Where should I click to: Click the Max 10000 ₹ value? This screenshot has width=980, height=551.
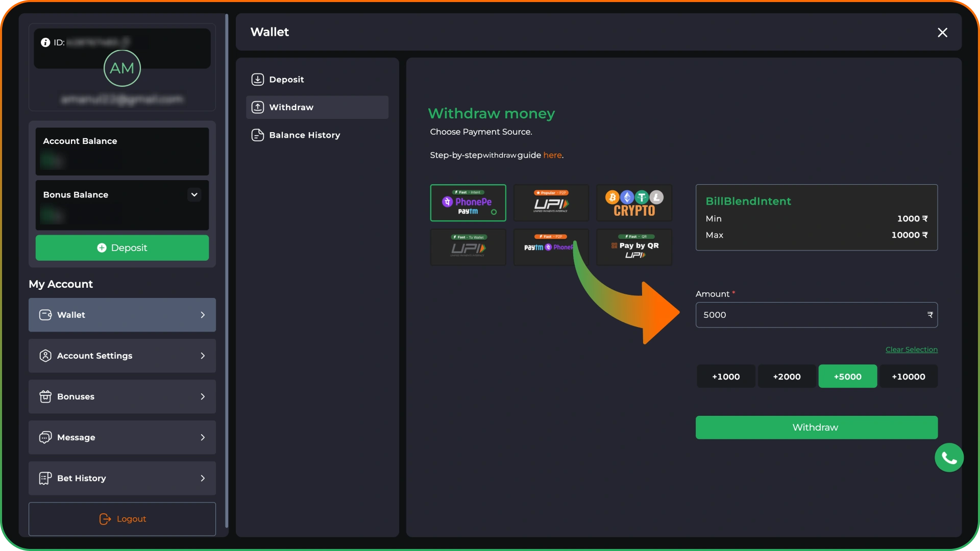[x=910, y=235]
